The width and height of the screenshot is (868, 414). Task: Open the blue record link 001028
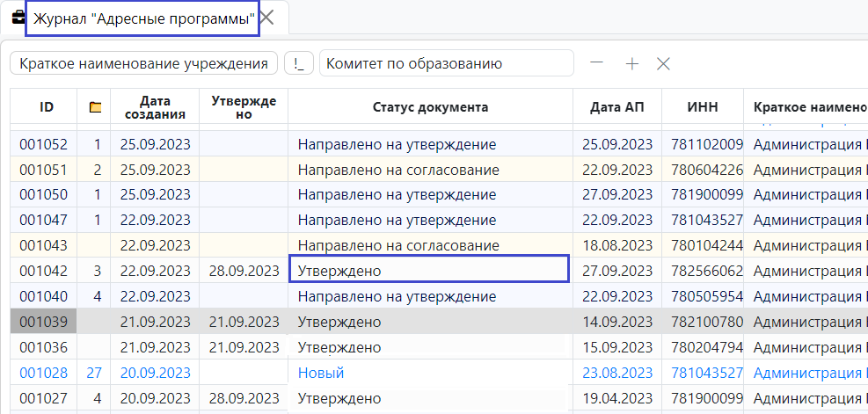(x=43, y=373)
